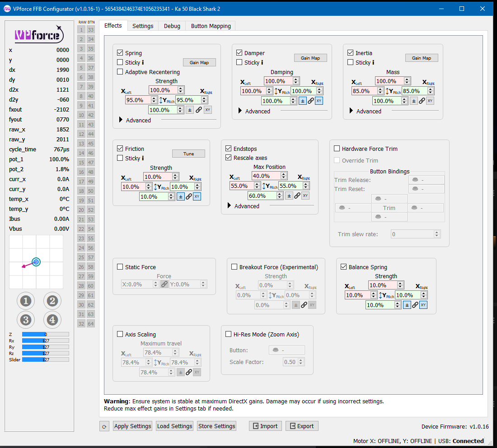Click Apply Settings
This screenshot has height=448, width=497.
point(132,426)
